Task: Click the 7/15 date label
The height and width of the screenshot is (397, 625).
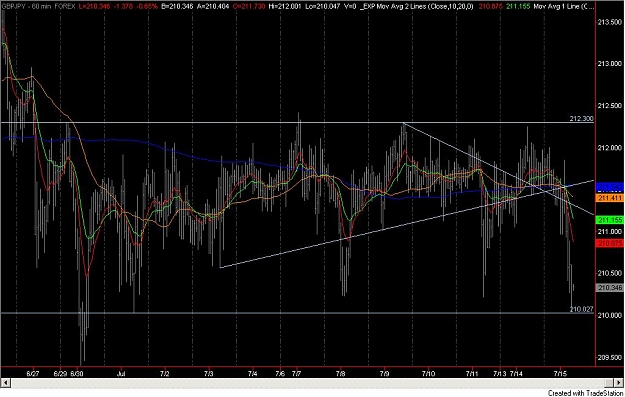Action: 560,373
